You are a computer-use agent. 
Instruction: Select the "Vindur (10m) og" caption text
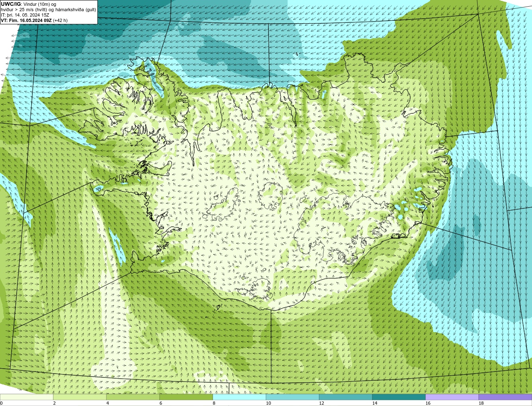[40, 4]
